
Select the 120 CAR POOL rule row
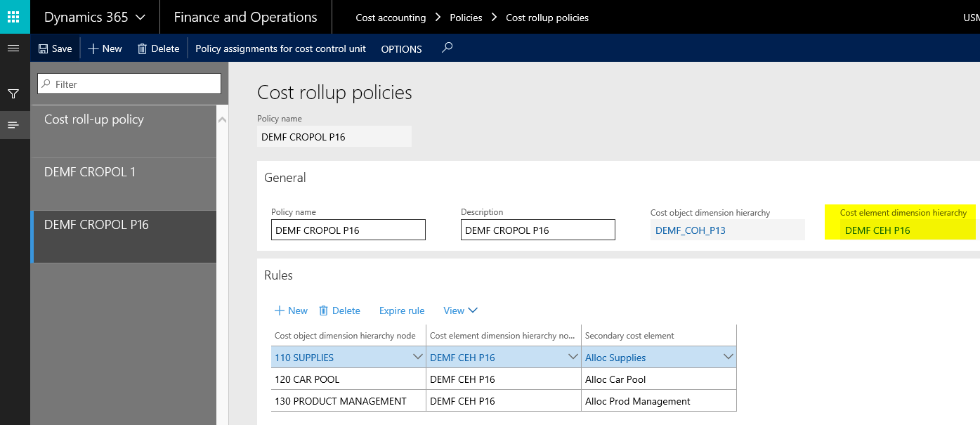pos(348,379)
